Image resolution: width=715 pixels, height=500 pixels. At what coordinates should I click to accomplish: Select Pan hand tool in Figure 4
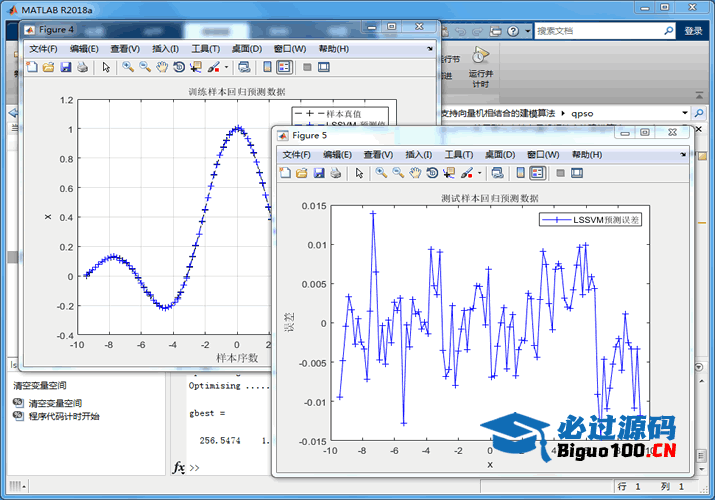point(162,67)
